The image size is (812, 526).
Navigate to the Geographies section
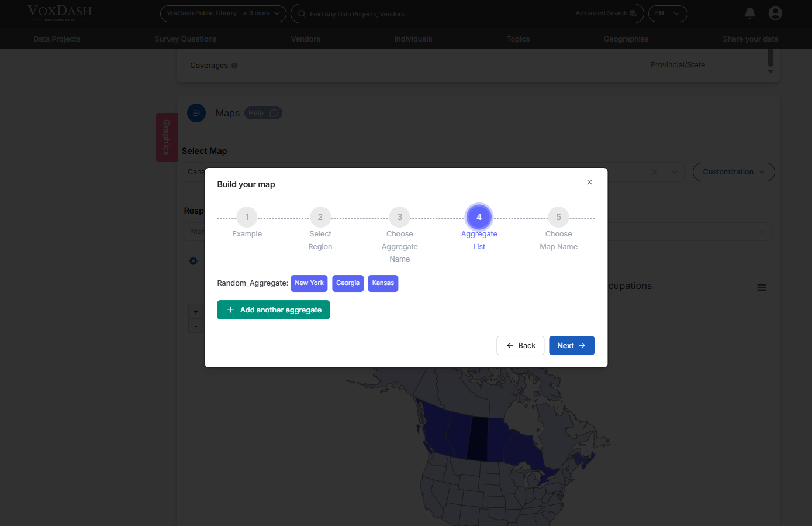(x=626, y=39)
